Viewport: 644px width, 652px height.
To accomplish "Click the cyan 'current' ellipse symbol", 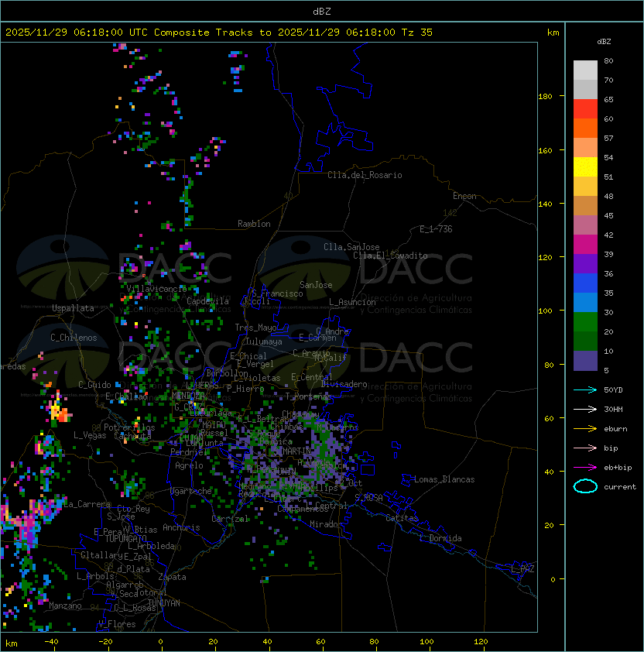I will tap(585, 486).
